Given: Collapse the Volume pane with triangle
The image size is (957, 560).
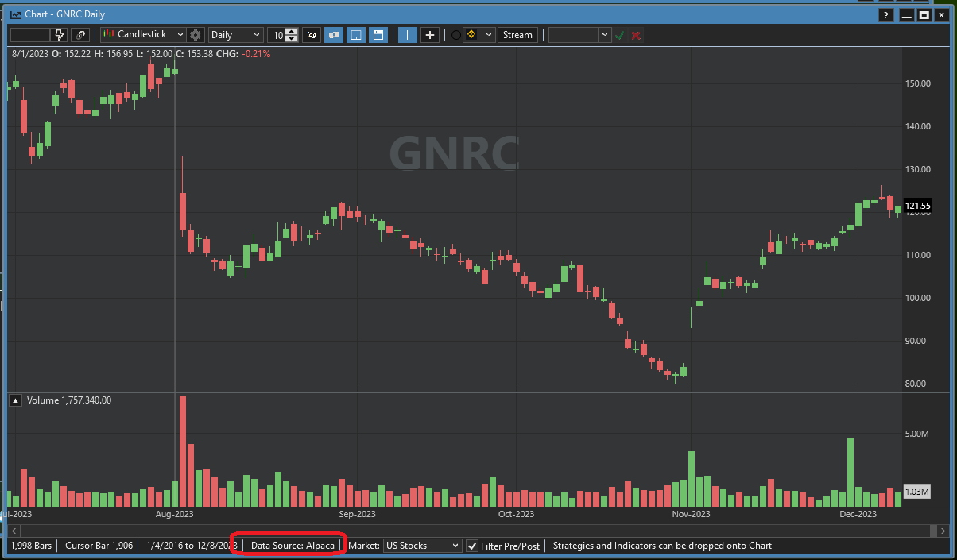Looking at the screenshot, I should [15, 400].
